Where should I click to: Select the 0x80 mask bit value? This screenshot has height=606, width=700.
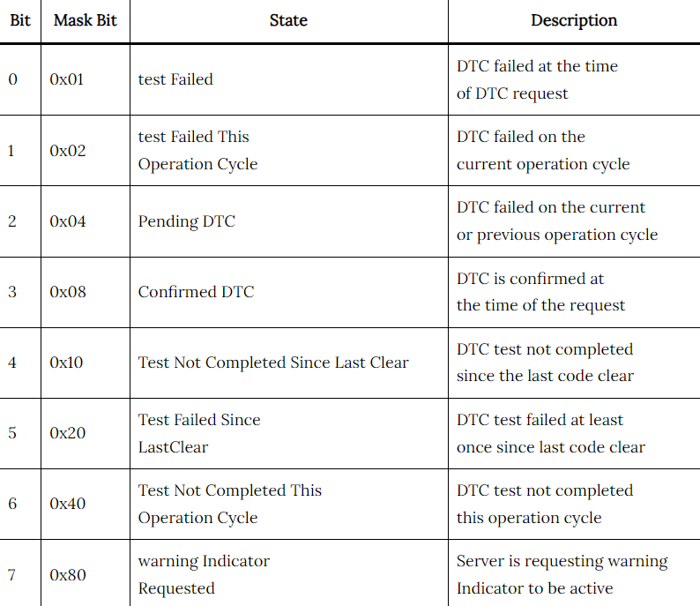67,575
